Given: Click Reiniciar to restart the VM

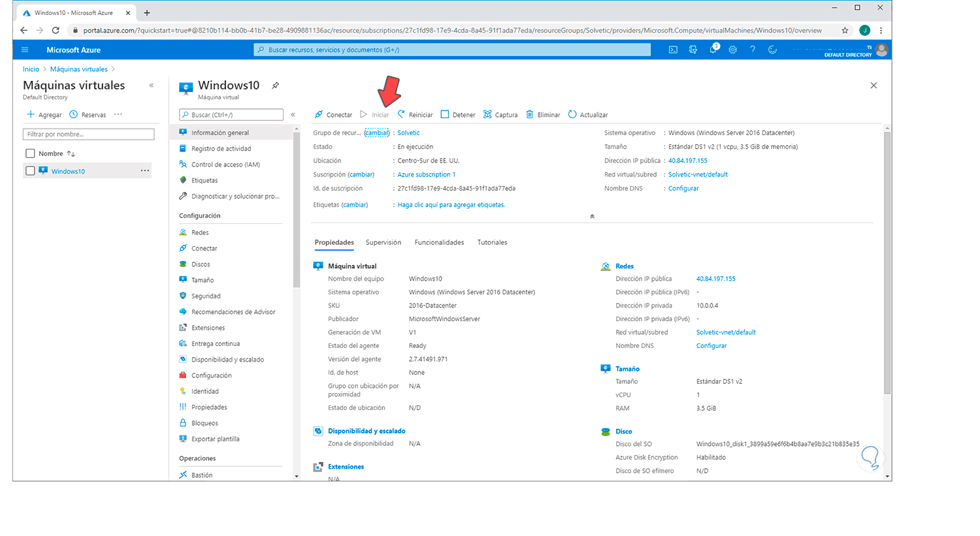Looking at the screenshot, I should 416,115.
